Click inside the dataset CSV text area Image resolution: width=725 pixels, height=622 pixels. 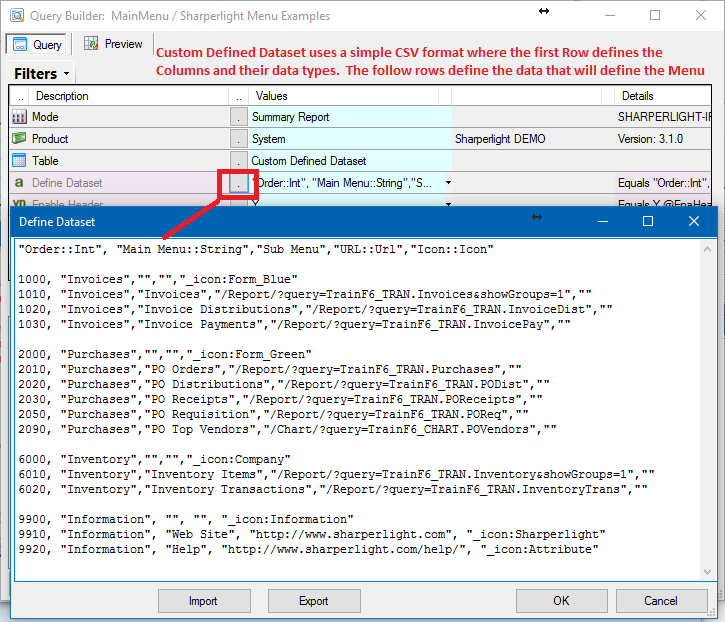coord(358,410)
